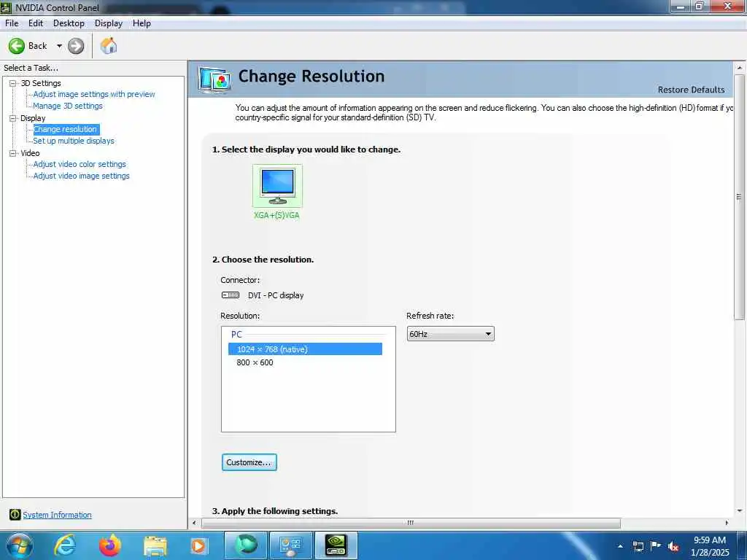This screenshot has width=747, height=560.
Task: Click the horizontal scrollbar right arrow
Action: click(727, 523)
